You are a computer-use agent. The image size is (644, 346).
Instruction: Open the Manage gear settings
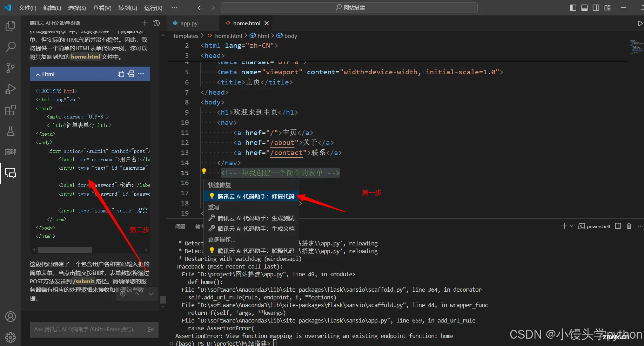tap(11, 338)
